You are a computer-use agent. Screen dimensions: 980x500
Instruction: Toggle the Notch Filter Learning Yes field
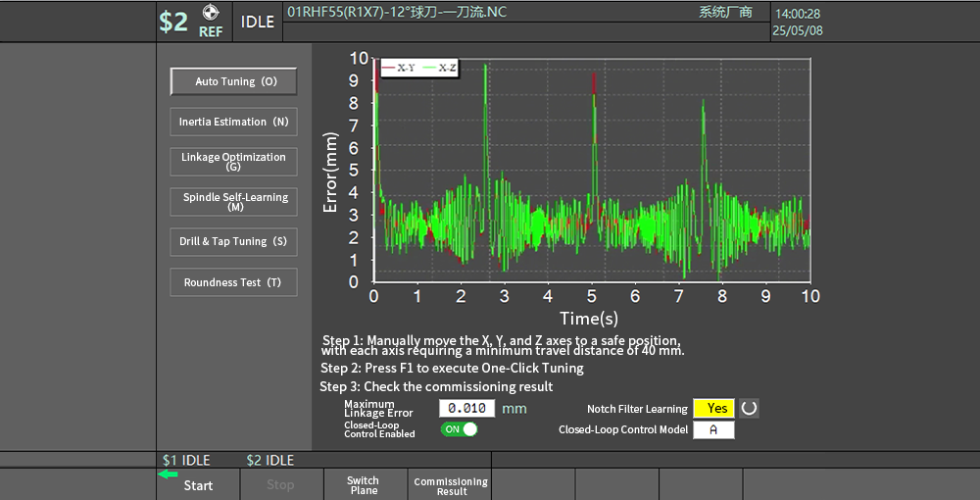pos(713,409)
